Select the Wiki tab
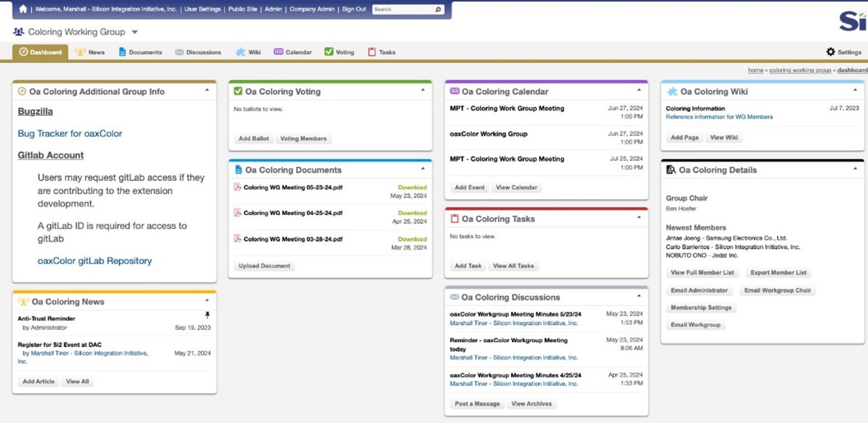 click(x=248, y=52)
